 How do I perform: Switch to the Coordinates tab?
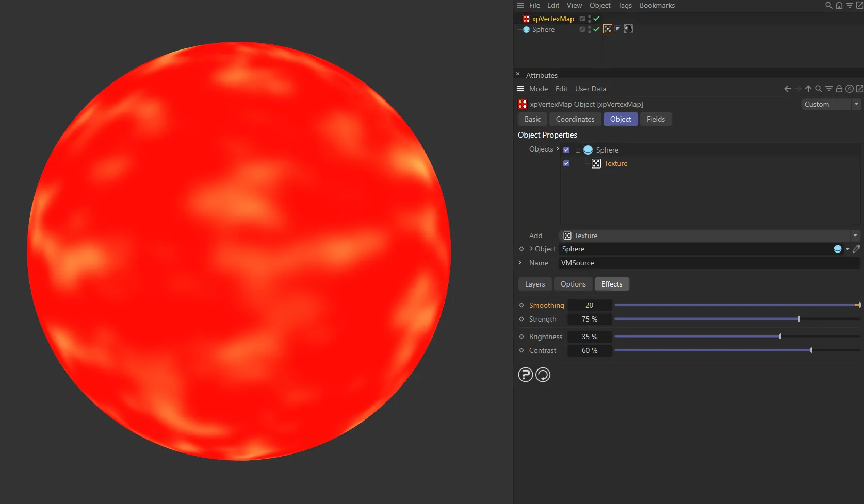(x=575, y=119)
